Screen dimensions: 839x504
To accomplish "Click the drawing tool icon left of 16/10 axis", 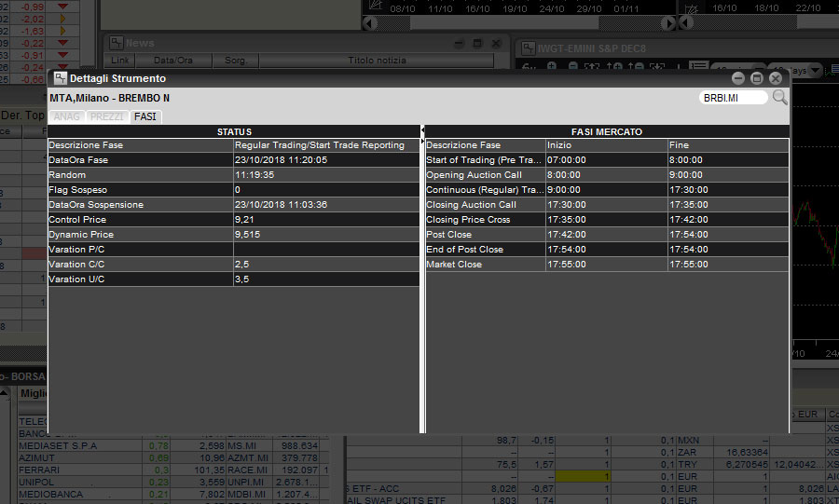I will click(692, 8).
